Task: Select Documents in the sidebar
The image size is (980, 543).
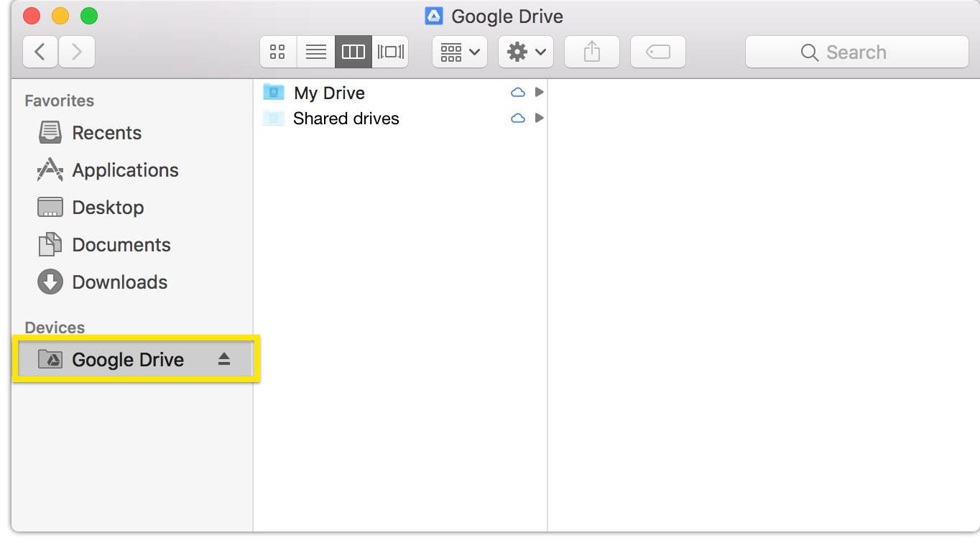Action: pyautogui.click(x=121, y=245)
